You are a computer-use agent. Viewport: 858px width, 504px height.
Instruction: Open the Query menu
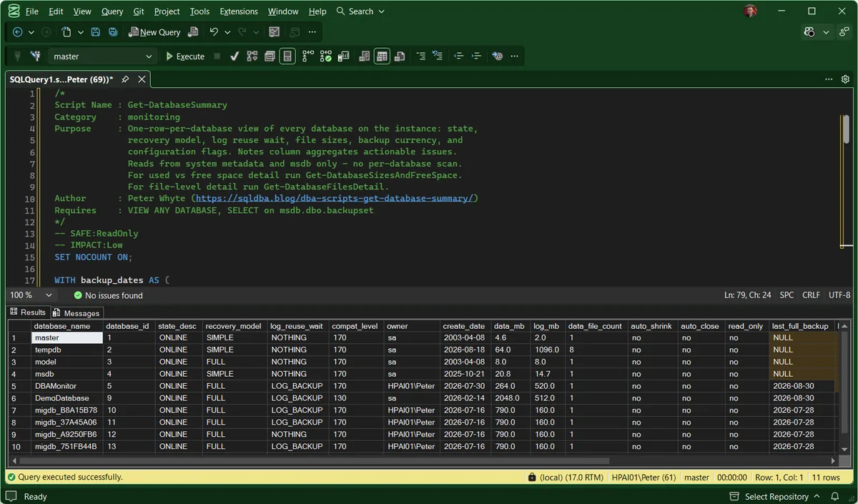coord(112,11)
